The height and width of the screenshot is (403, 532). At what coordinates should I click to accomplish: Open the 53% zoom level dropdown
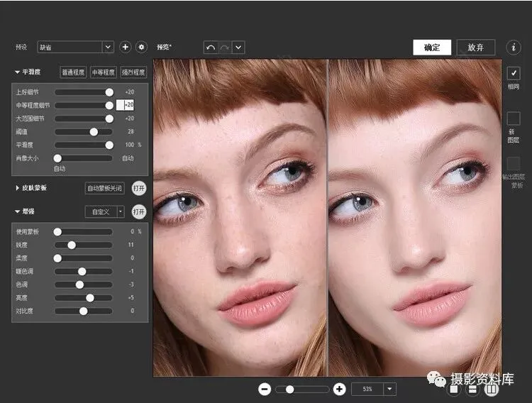tap(389, 389)
